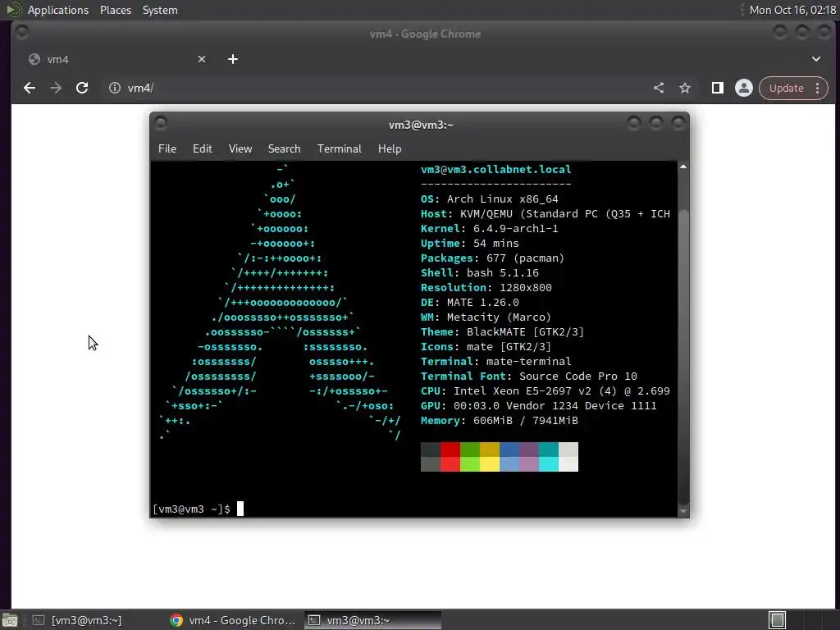Close the vm3@vm3 terminal window
Image resolution: width=840 pixels, height=630 pixels.
pyautogui.click(x=678, y=124)
